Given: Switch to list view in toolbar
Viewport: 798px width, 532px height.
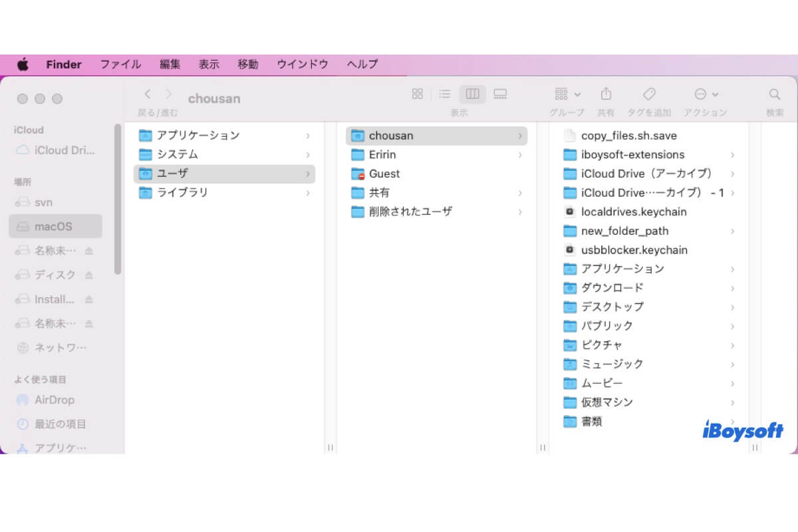Looking at the screenshot, I should pos(445,94).
